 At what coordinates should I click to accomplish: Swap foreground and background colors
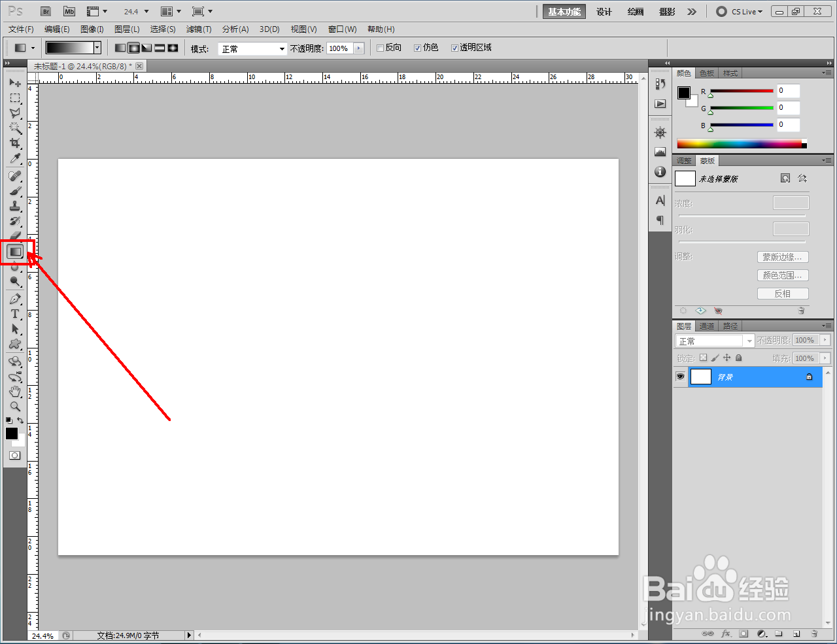[x=21, y=420]
